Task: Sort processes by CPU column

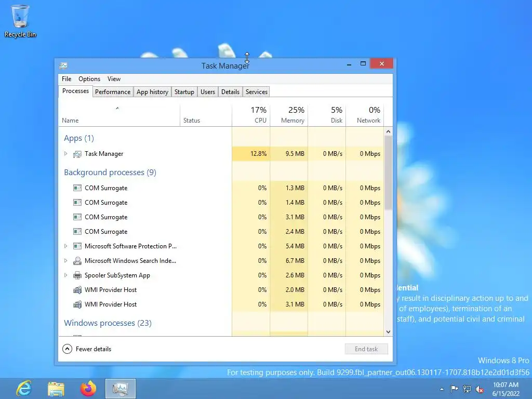Action: tap(251, 115)
